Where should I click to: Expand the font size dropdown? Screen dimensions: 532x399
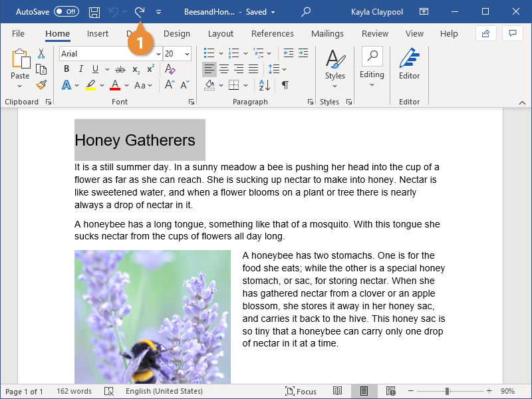tap(187, 54)
